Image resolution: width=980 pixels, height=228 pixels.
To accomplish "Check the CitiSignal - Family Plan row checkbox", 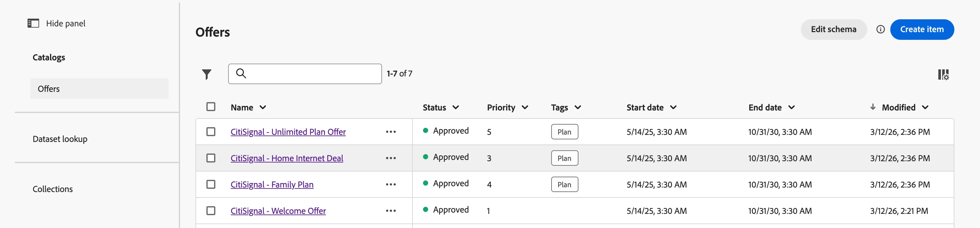I will [x=211, y=185].
